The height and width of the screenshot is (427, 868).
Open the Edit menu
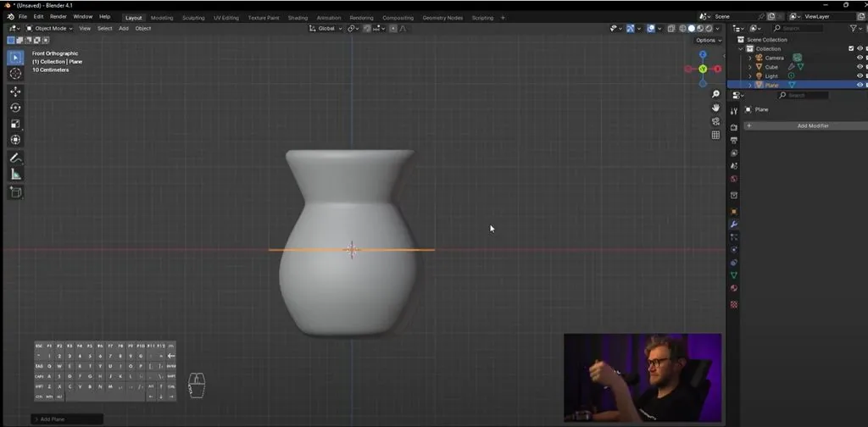pos(38,17)
